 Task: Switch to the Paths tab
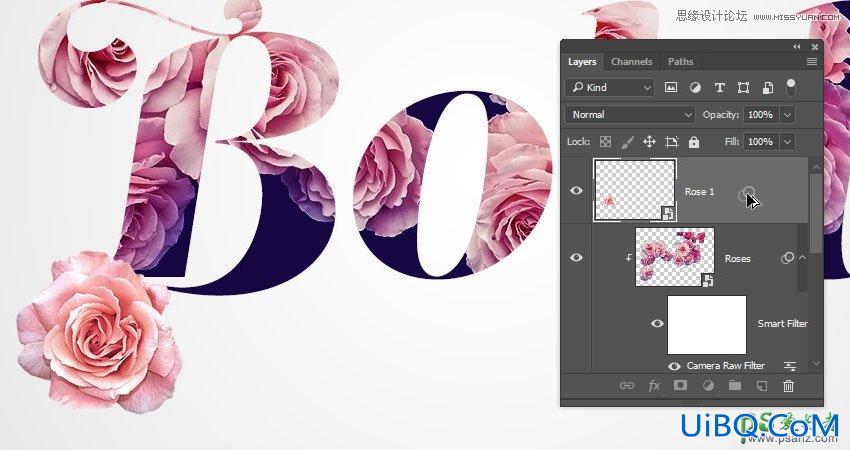680,62
